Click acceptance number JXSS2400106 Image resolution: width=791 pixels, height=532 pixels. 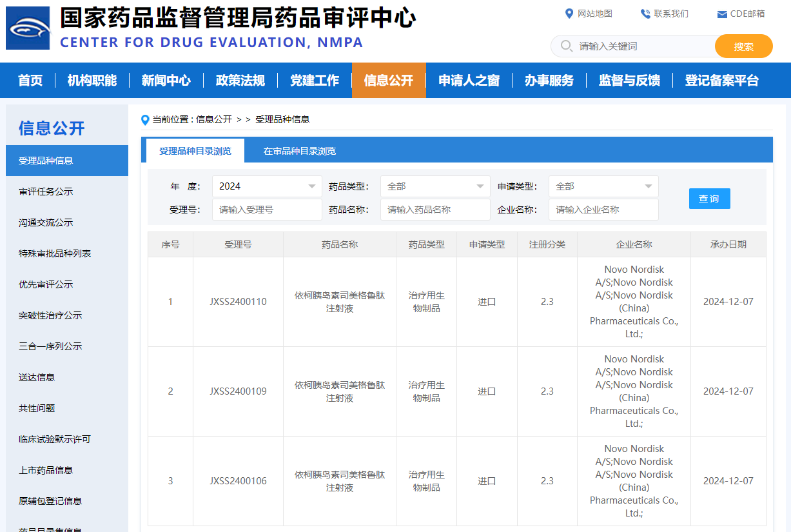[238, 481]
